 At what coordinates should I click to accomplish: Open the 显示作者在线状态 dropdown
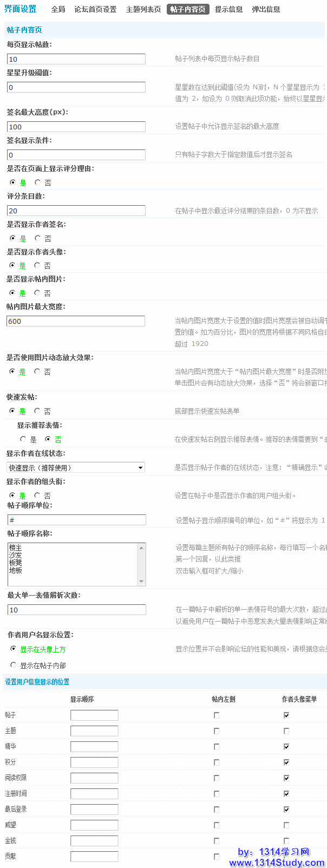point(76,467)
